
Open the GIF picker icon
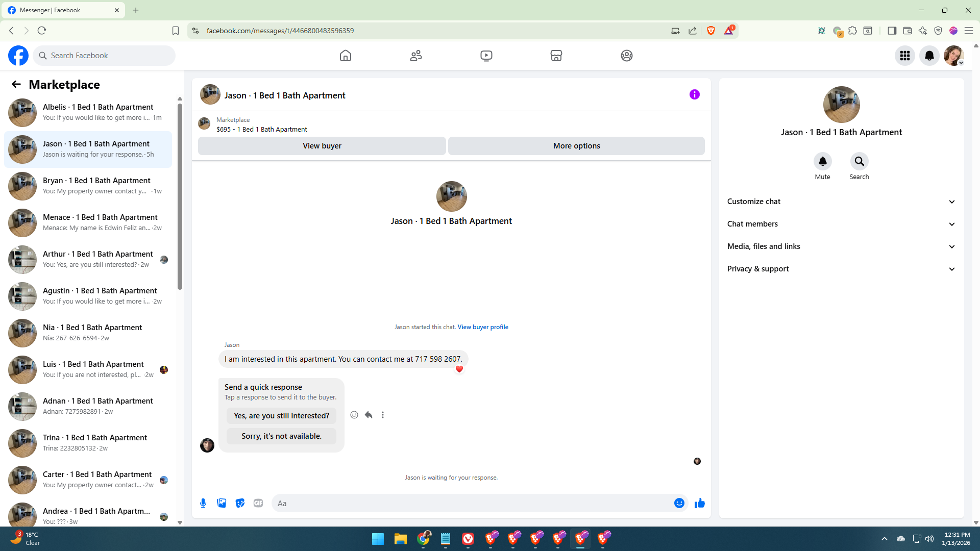click(x=258, y=503)
